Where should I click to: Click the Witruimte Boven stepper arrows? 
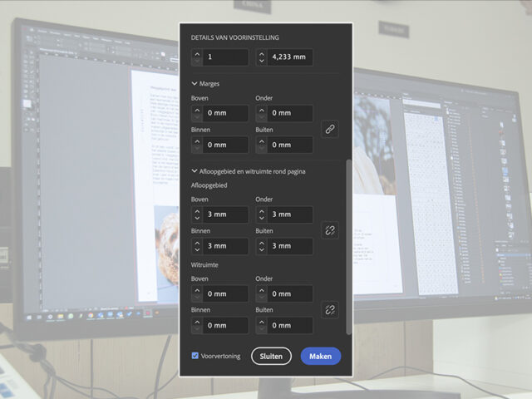tap(197, 293)
